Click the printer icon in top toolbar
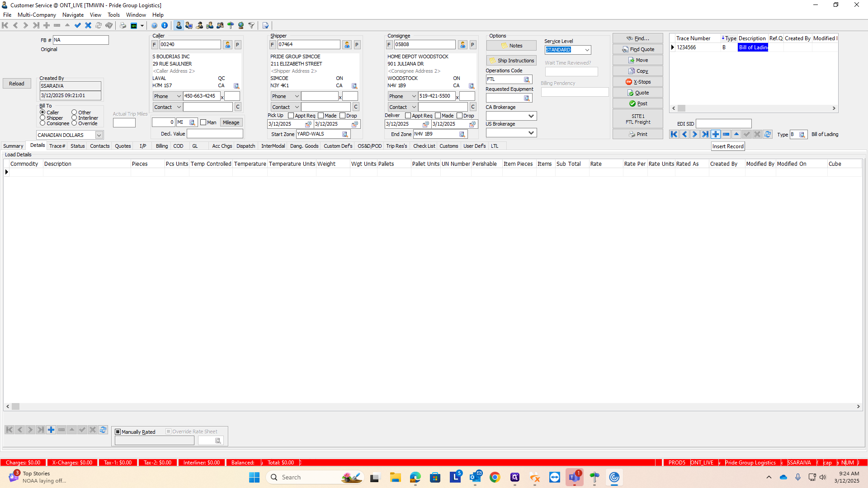This screenshot has width=868, height=488. coord(123,25)
